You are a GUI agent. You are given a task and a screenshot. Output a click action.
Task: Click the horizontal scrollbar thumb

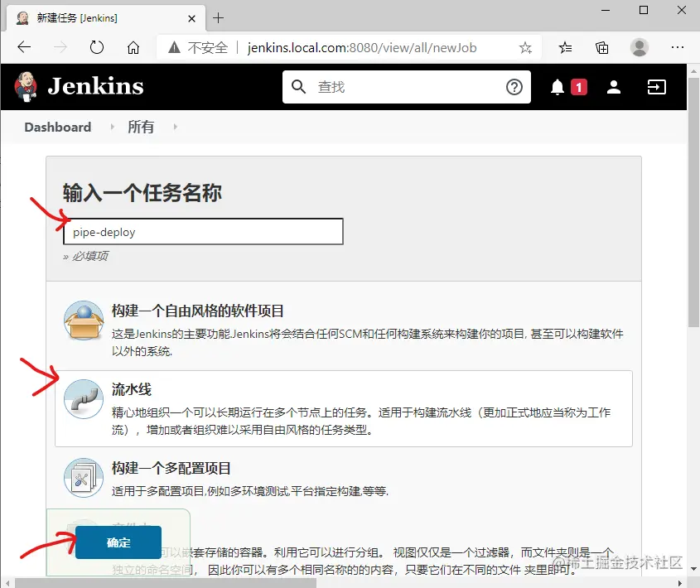click(x=166, y=583)
